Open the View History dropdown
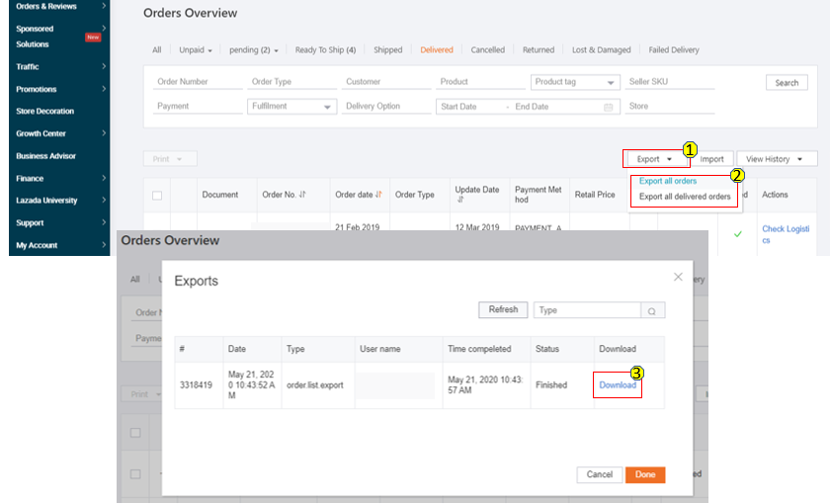This screenshot has width=830, height=504. tap(777, 159)
